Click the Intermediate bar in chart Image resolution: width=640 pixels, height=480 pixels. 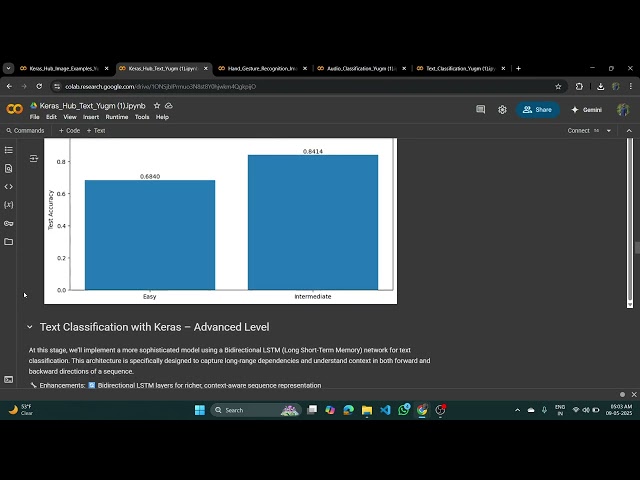tap(313, 222)
